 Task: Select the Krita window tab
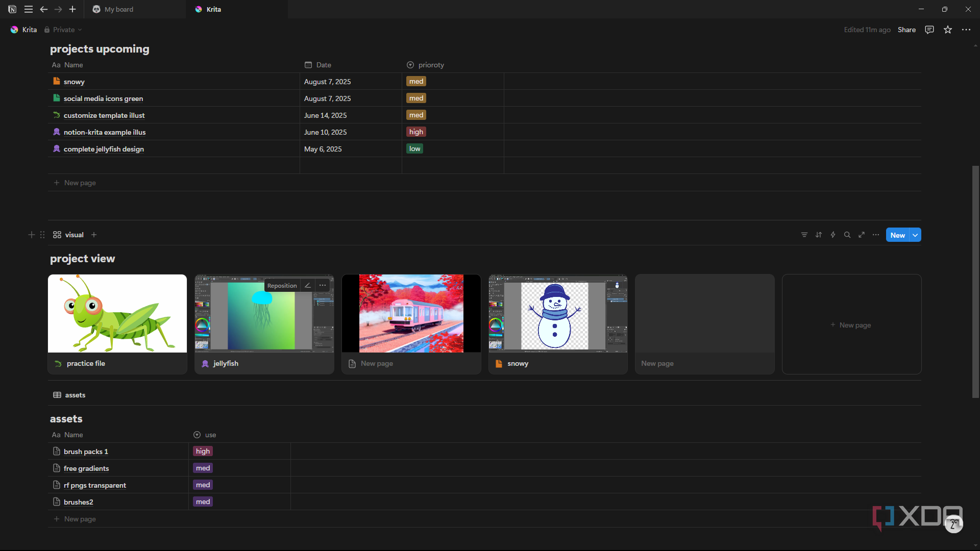point(237,9)
